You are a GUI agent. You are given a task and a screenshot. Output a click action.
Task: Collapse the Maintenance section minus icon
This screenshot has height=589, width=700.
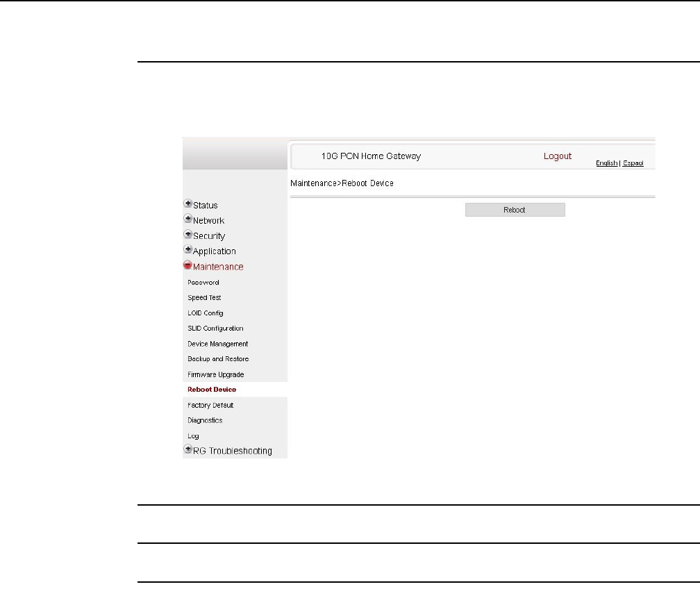pyautogui.click(x=188, y=265)
